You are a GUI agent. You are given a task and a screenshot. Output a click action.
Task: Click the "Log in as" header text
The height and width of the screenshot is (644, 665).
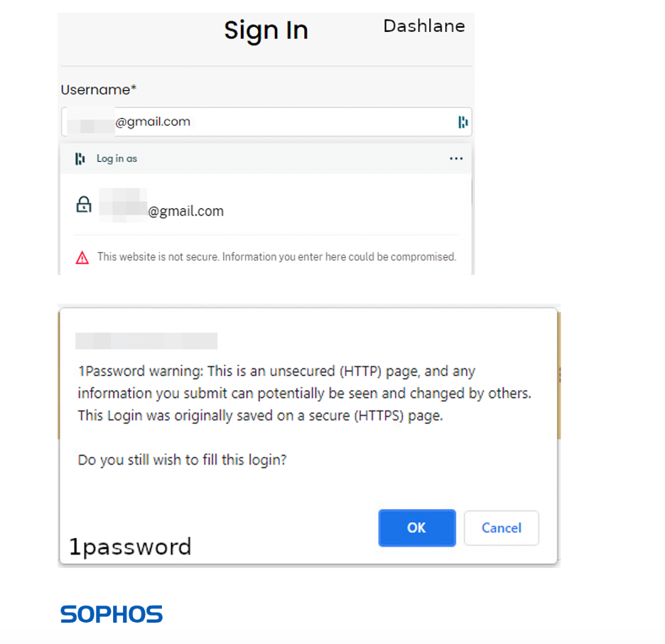tap(117, 159)
